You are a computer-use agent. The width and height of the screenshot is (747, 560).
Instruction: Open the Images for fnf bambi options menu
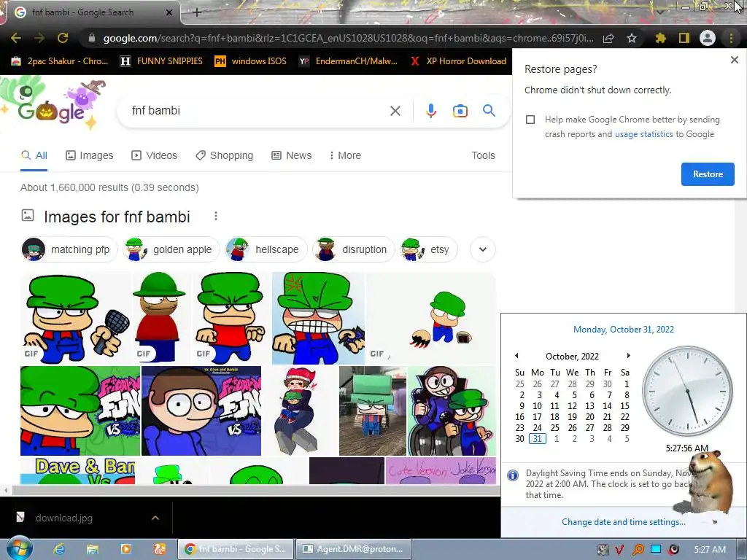[216, 216]
